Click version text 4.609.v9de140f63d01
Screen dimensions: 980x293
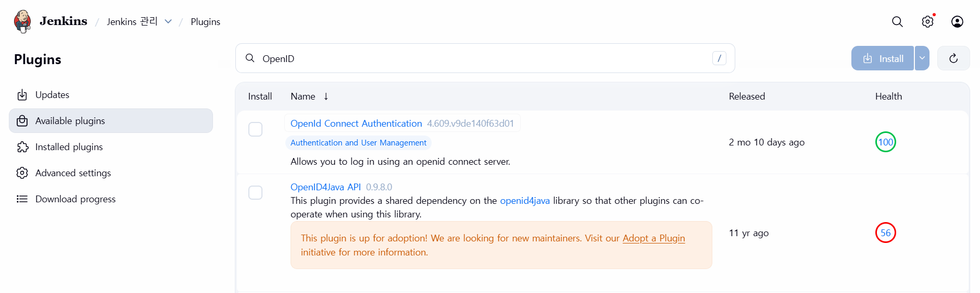click(470, 124)
